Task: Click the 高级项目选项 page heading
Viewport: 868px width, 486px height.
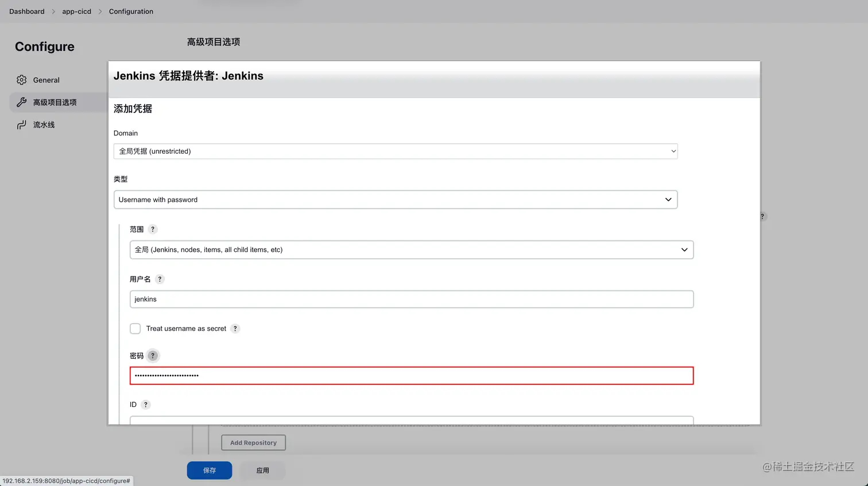Action: [x=214, y=42]
